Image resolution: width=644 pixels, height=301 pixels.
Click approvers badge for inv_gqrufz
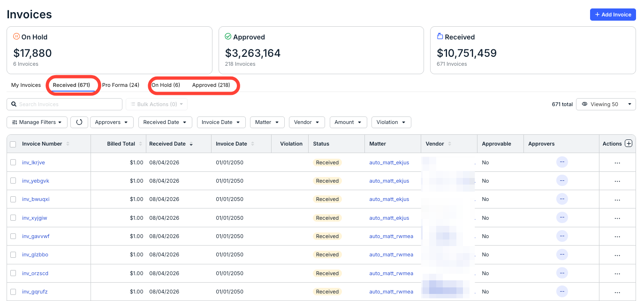coord(562,291)
